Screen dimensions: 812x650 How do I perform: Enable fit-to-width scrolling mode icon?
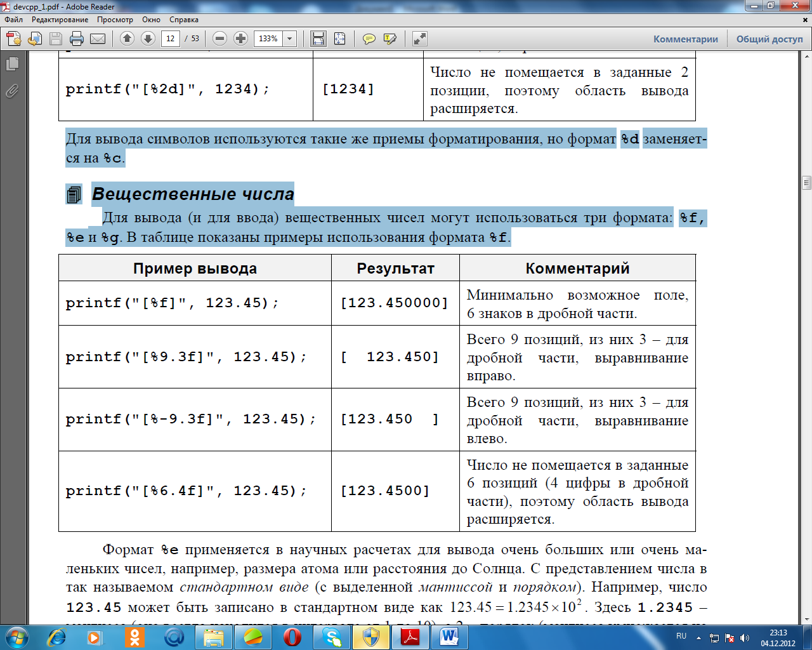click(318, 39)
